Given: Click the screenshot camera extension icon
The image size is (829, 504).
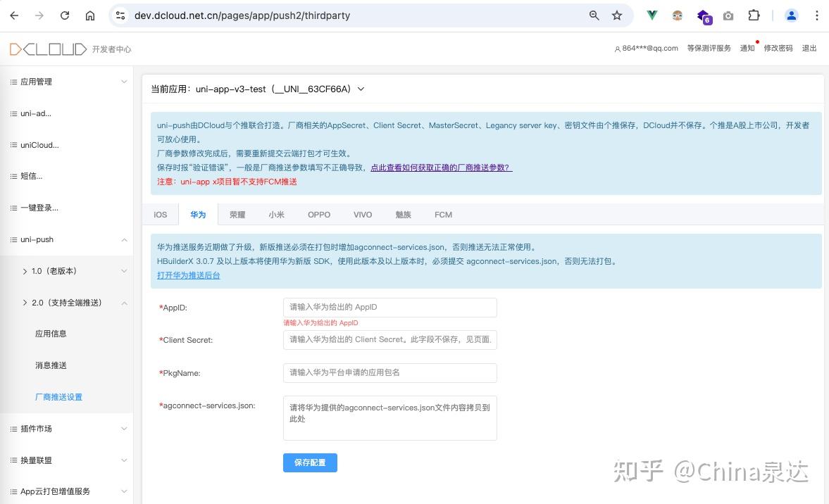Looking at the screenshot, I should pyautogui.click(x=729, y=15).
